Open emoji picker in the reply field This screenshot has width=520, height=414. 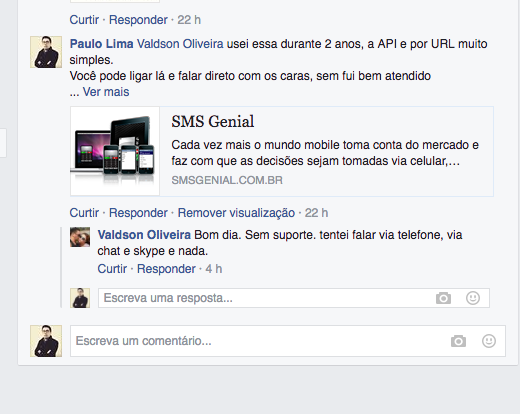point(473,298)
